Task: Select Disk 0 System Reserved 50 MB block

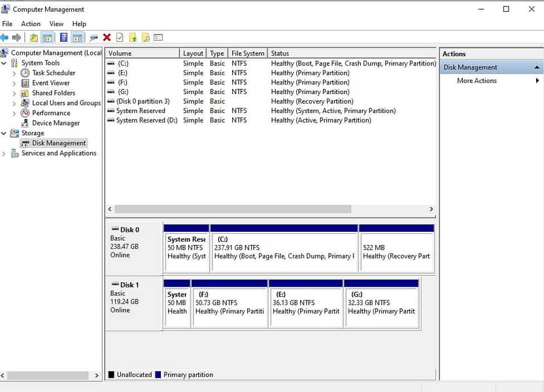Action: point(186,248)
